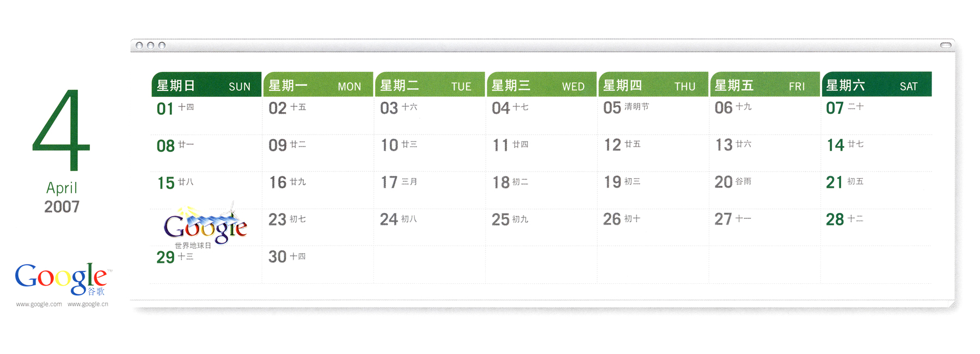
Task: Select date 19 初三
Action: 622,181
